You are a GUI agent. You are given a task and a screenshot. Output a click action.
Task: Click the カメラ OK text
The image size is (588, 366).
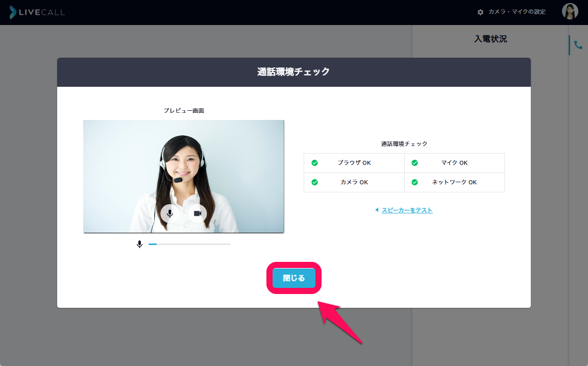click(354, 182)
